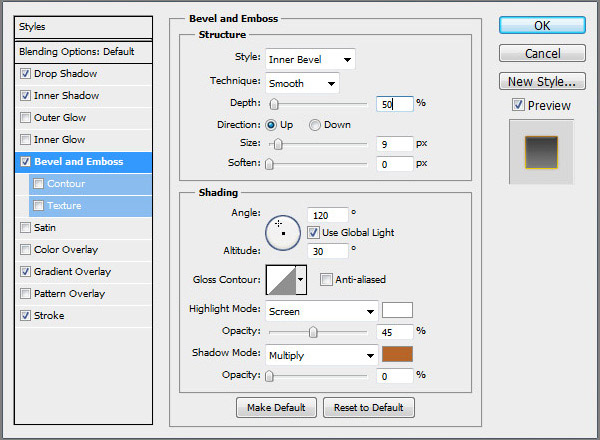600x440 pixels.
Task: Click the Make Default button
Action: click(x=276, y=407)
